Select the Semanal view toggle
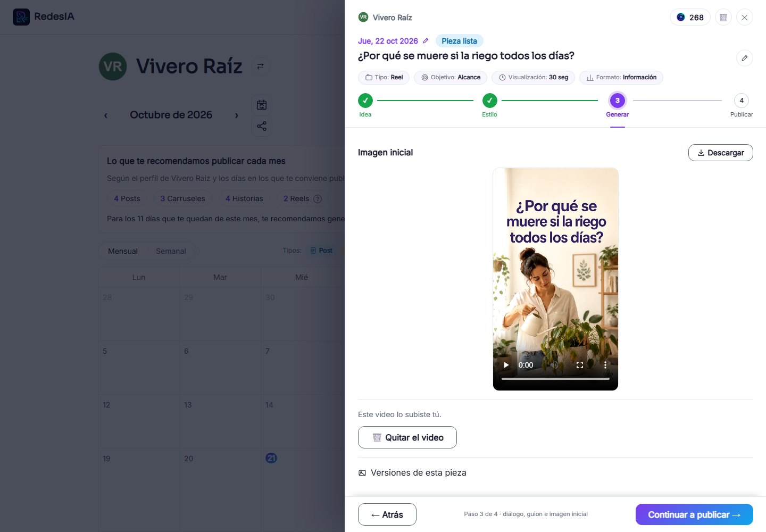 [x=171, y=251]
